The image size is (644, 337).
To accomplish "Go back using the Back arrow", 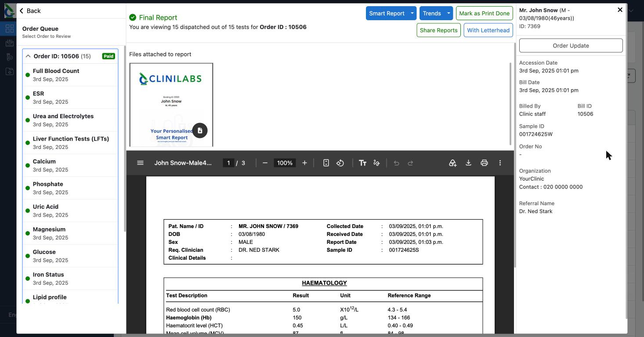I will 30,11.
